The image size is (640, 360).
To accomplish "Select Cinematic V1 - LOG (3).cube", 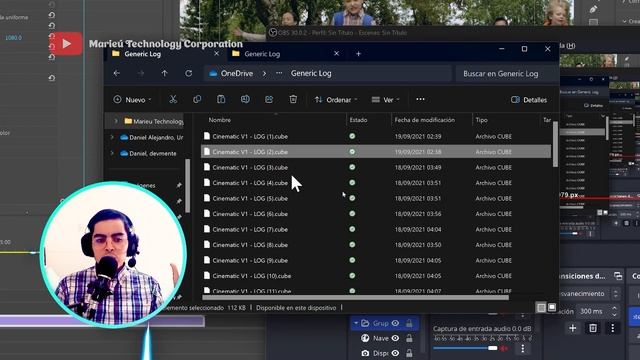I will coord(250,167).
